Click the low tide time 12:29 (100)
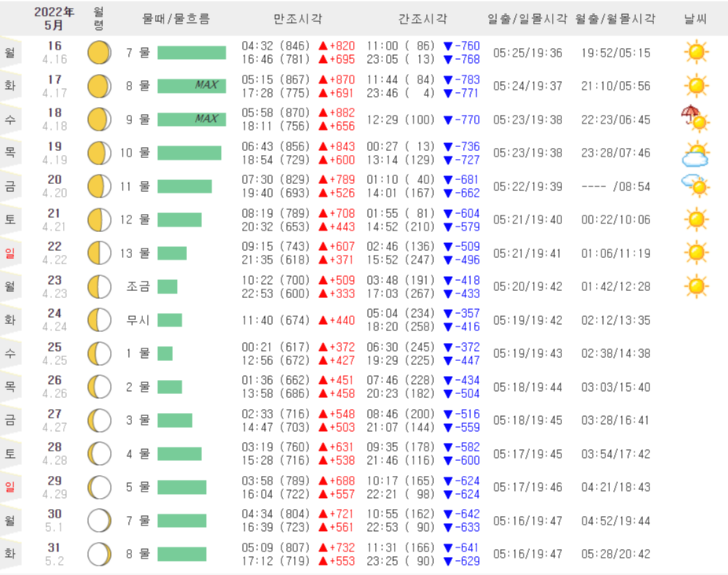The height and width of the screenshot is (575, 728). [x=400, y=120]
